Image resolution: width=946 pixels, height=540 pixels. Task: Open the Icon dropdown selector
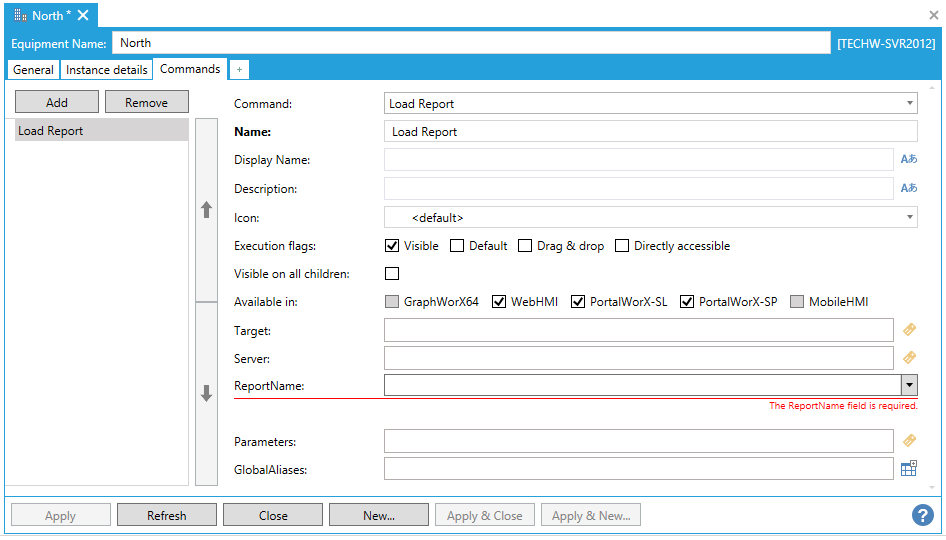click(x=909, y=217)
